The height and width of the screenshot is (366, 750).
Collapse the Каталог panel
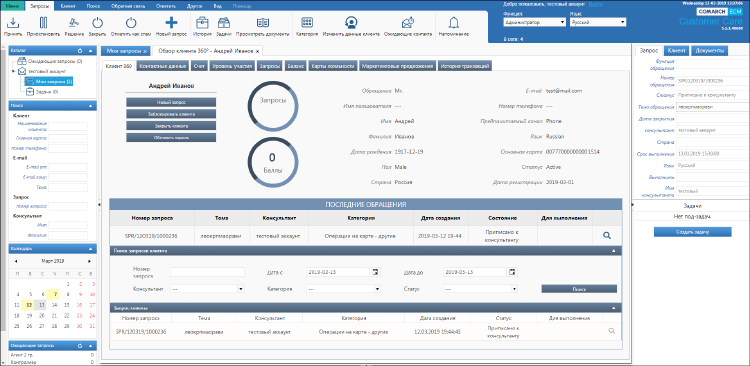[x=90, y=50]
